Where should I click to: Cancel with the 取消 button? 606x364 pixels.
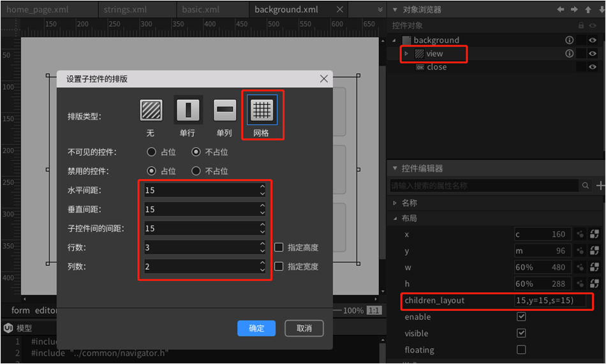pos(304,328)
